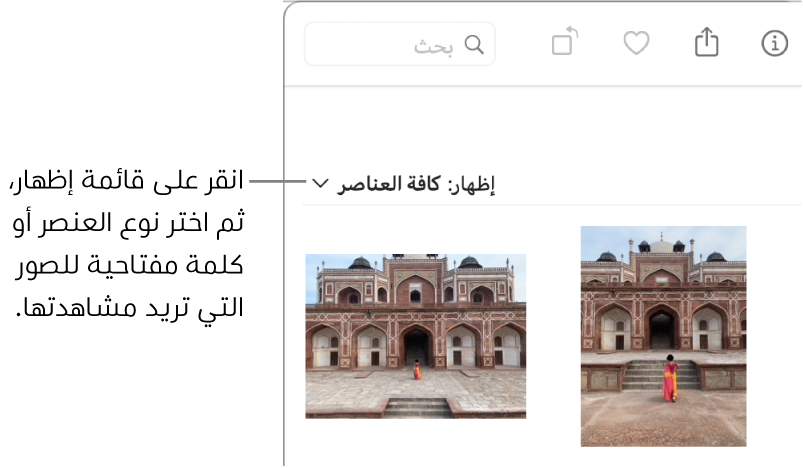Viewport: 803px width, 468px height.
Task: Expand the chevron next to كافة العناصر
Action: point(320,183)
